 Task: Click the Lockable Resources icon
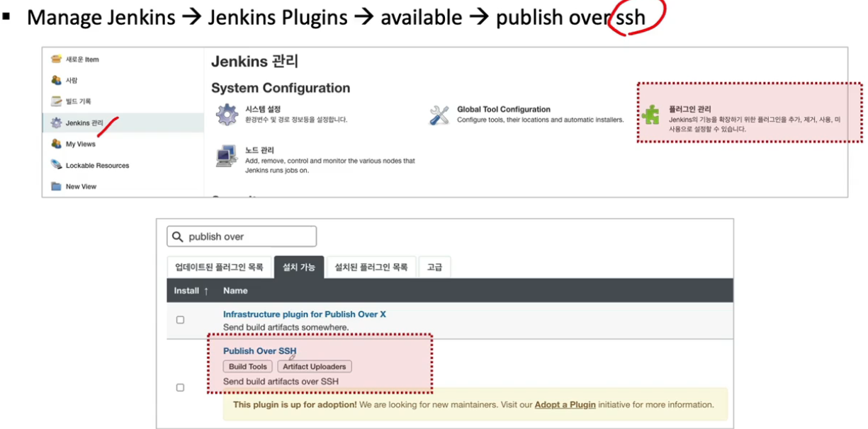tap(56, 165)
